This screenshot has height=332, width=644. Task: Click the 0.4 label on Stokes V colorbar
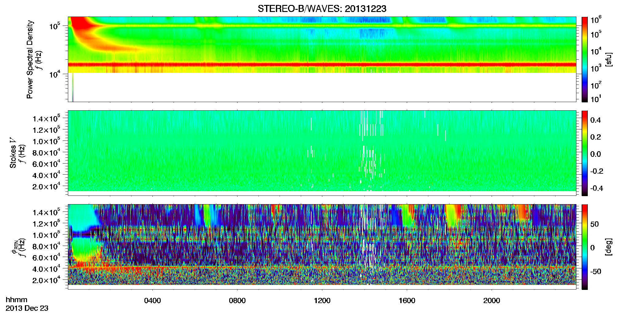pos(595,120)
